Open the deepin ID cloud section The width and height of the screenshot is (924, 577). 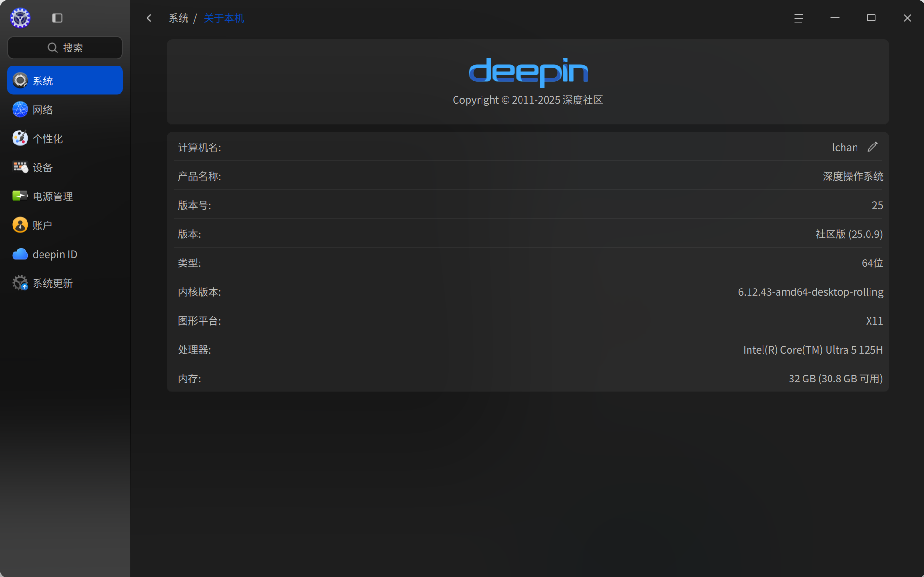point(65,254)
